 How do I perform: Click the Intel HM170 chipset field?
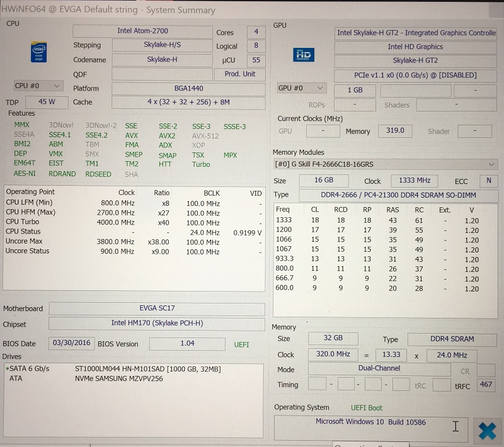156,324
